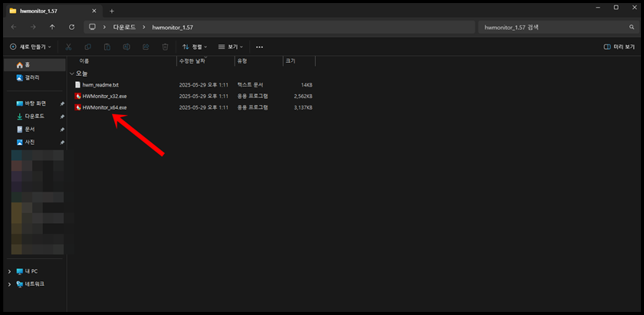This screenshot has height=315, width=644.
Task: Click chevron before 다운로드 in address bar
Action: click(105, 27)
